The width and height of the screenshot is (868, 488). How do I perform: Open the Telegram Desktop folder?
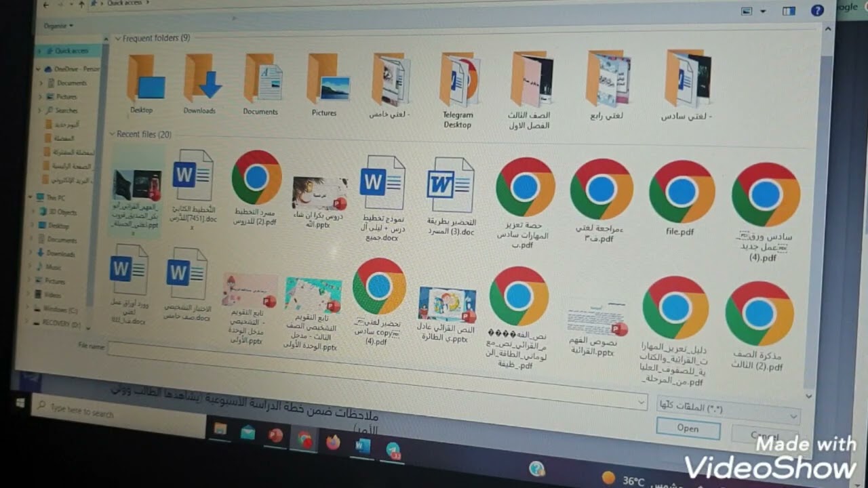pos(458,90)
